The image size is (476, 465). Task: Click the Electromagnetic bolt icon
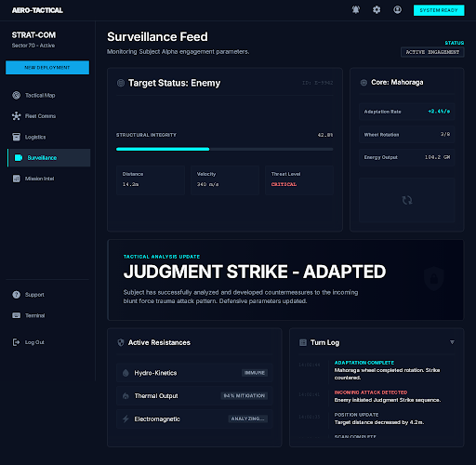click(126, 418)
